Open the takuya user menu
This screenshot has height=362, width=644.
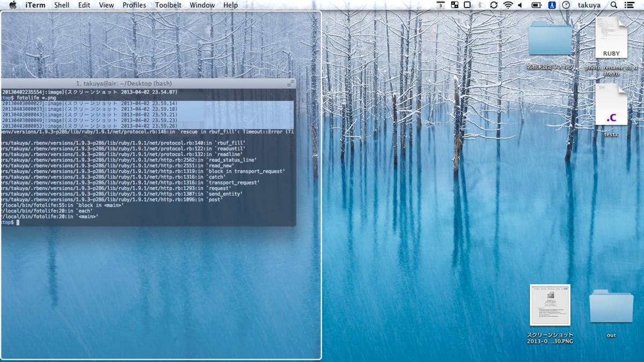[589, 5]
